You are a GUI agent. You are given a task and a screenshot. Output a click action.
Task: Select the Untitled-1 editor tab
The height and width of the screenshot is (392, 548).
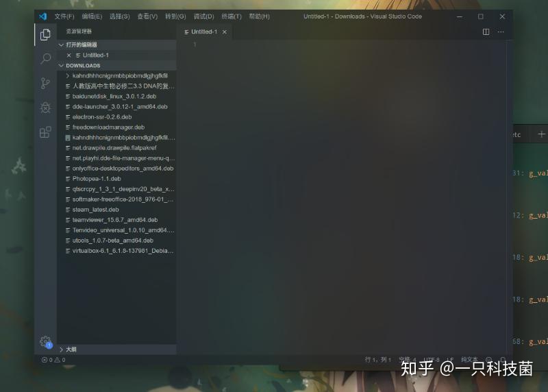pos(204,32)
